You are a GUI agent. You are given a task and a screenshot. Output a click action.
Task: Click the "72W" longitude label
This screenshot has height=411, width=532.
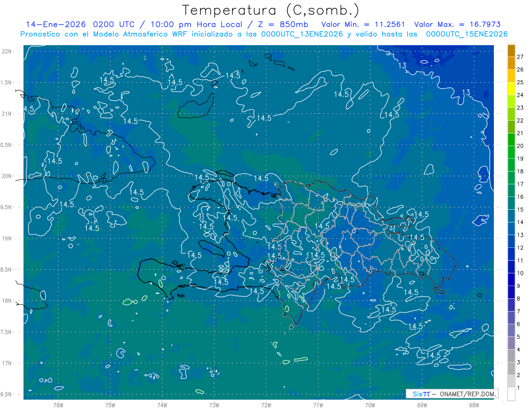point(266,405)
